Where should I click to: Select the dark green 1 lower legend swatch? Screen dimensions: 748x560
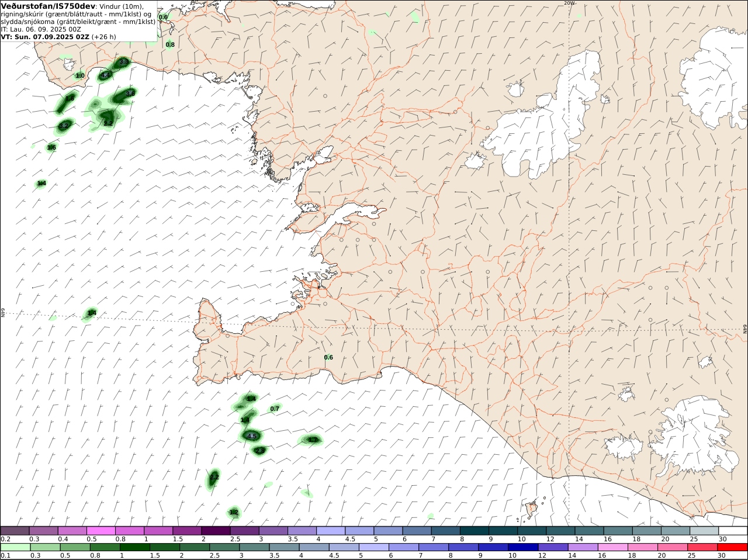tap(134, 547)
